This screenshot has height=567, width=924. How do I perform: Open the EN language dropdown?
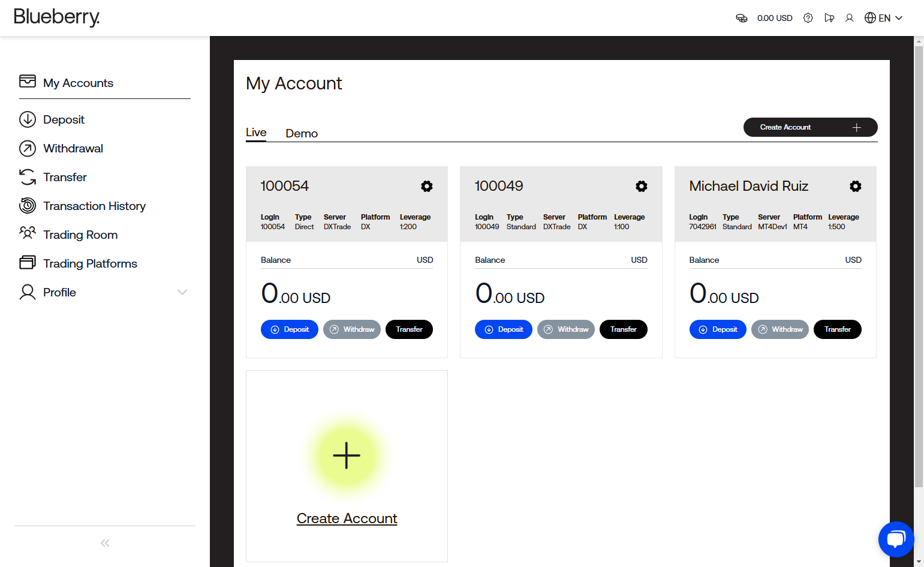pyautogui.click(x=884, y=18)
